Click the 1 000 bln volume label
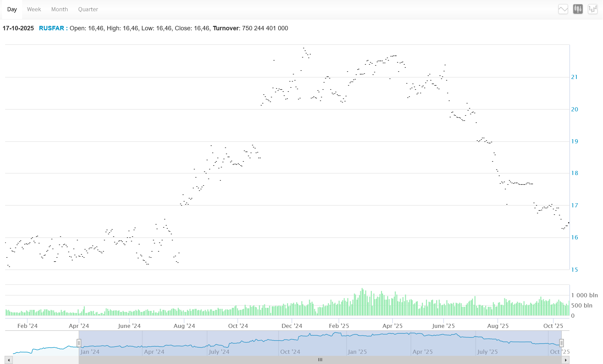Viewport: 603px width, 364px height. pos(585,295)
